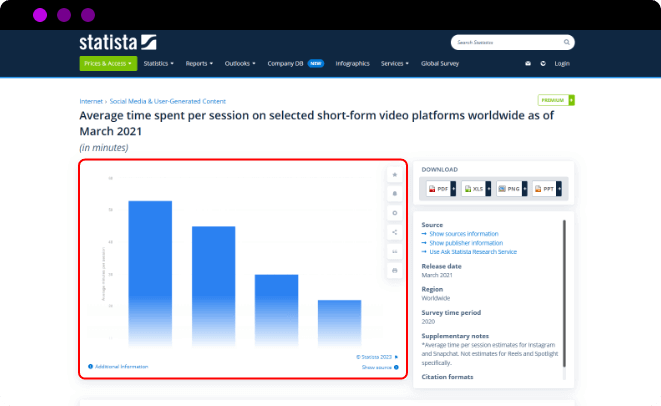The image size is (661, 406).
Task: Open chart settings gear icon
Action: pos(395,213)
